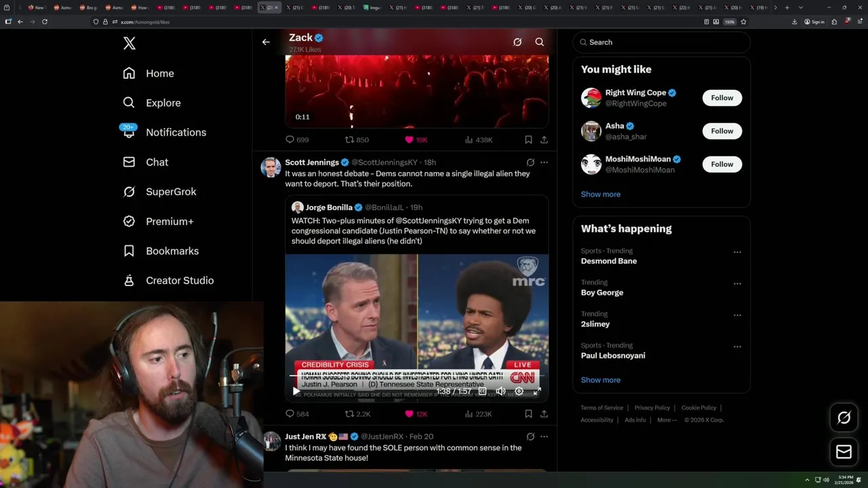Open the Desmond Bane trending topic
This screenshot has height=488, width=868.
[608, 261]
